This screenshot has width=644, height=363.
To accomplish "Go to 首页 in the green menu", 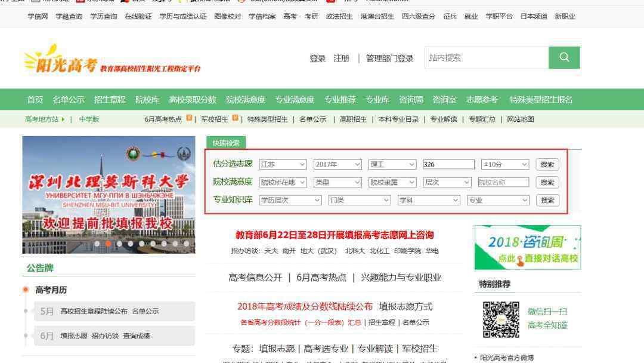I will [x=35, y=100].
